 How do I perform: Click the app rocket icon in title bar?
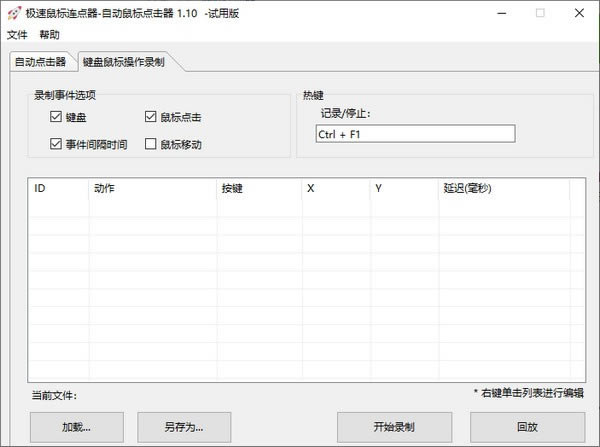point(13,13)
